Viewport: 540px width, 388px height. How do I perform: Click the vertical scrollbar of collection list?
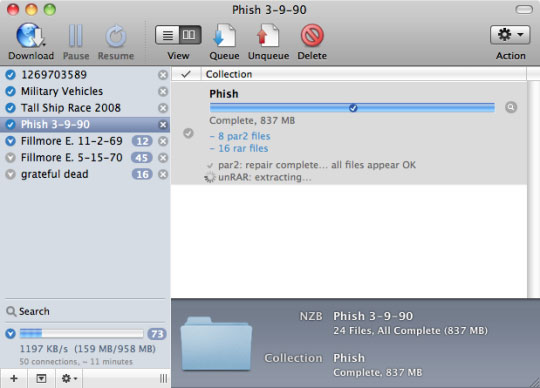(x=533, y=189)
